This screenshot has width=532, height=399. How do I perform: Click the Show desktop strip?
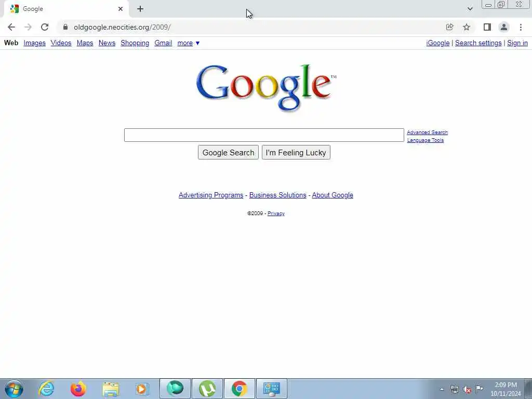click(528, 389)
